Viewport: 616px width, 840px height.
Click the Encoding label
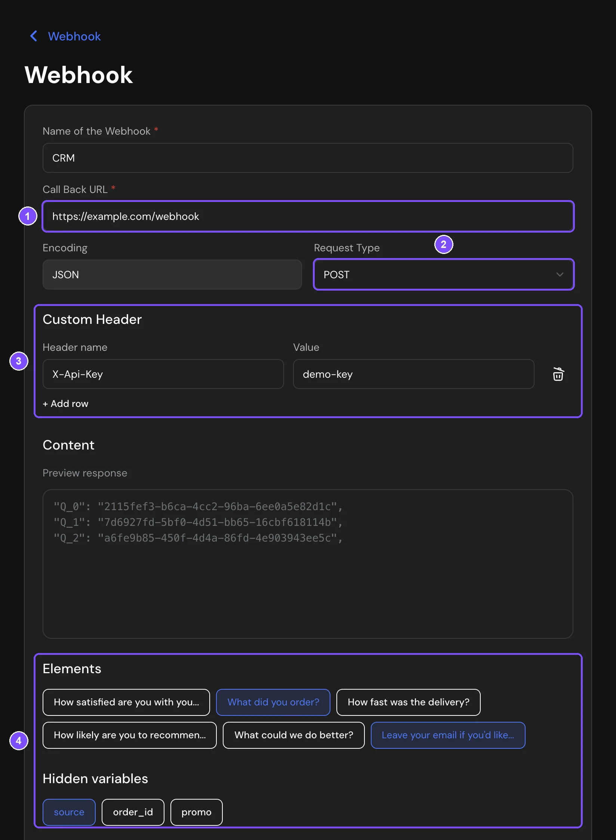(x=65, y=248)
